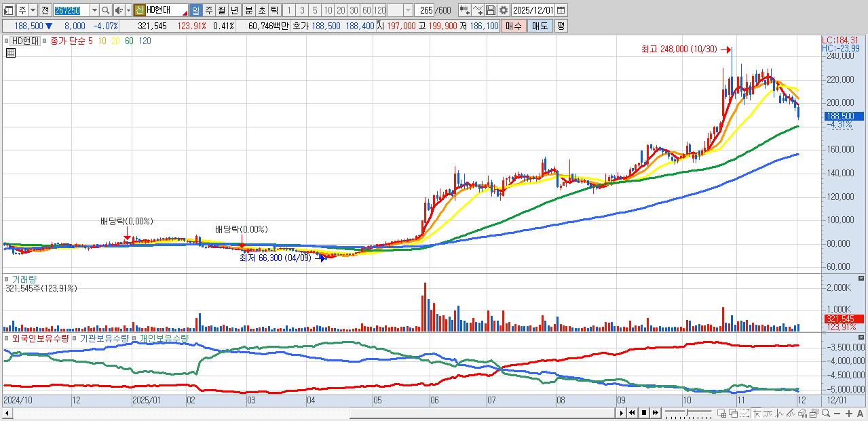
Task: Click the zoom slider handle at bottom
Action: point(687,412)
